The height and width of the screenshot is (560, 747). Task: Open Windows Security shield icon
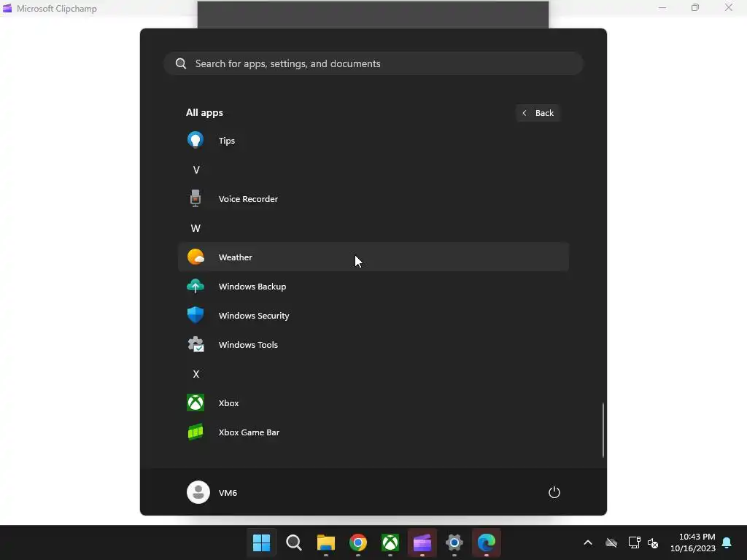[196, 315]
